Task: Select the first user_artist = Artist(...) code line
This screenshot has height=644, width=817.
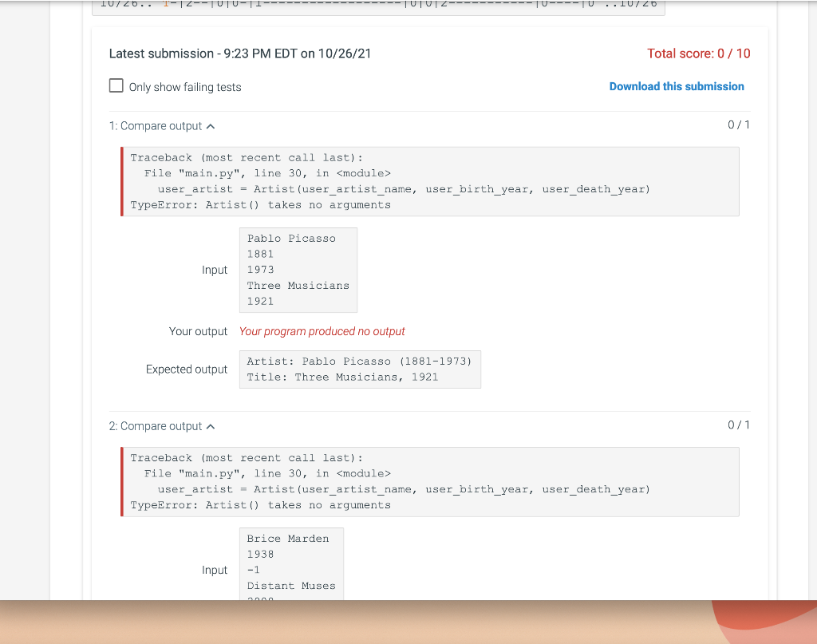Action: pyautogui.click(x=404, y=189)
